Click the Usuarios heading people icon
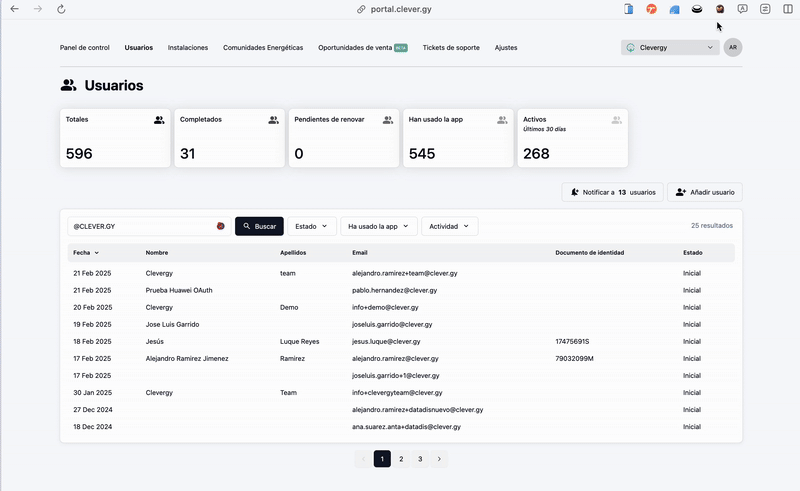This screenshot has height=491, width=800. tap(68, 85)
